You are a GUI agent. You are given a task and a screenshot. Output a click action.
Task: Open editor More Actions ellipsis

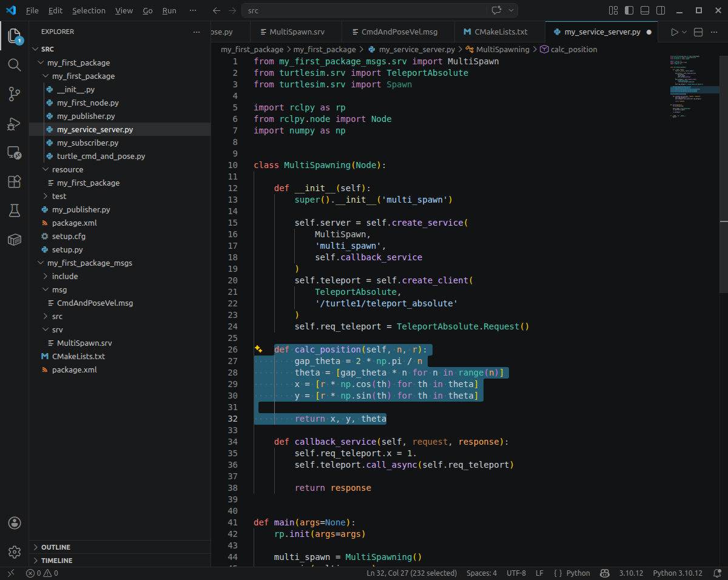(715, 32)
